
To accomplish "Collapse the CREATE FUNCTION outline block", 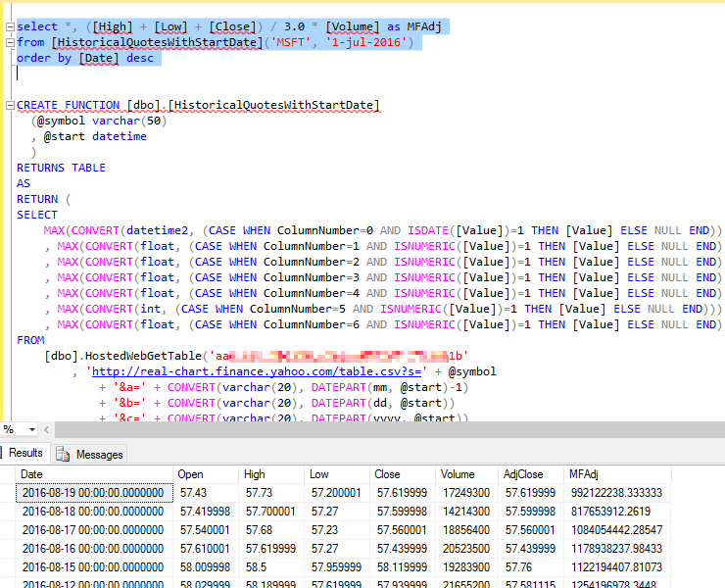I will [x=9, y=106].
